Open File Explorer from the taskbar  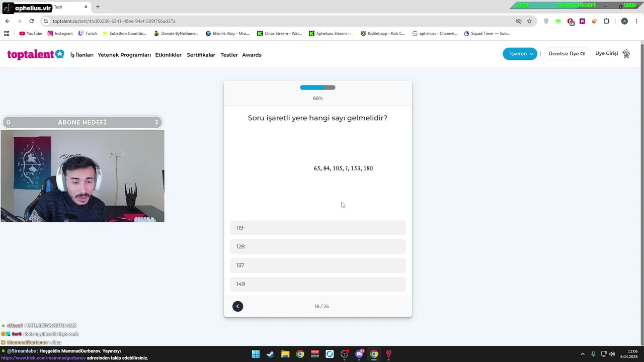[x=285, y=354]
